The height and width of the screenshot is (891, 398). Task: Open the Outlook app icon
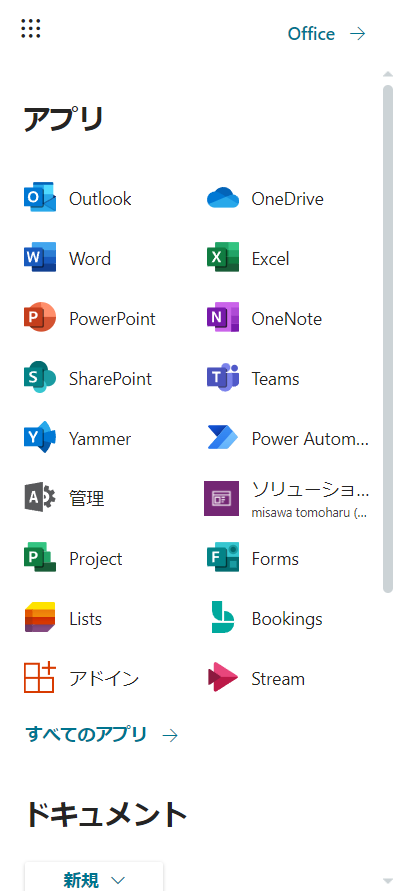pos(40,198)
